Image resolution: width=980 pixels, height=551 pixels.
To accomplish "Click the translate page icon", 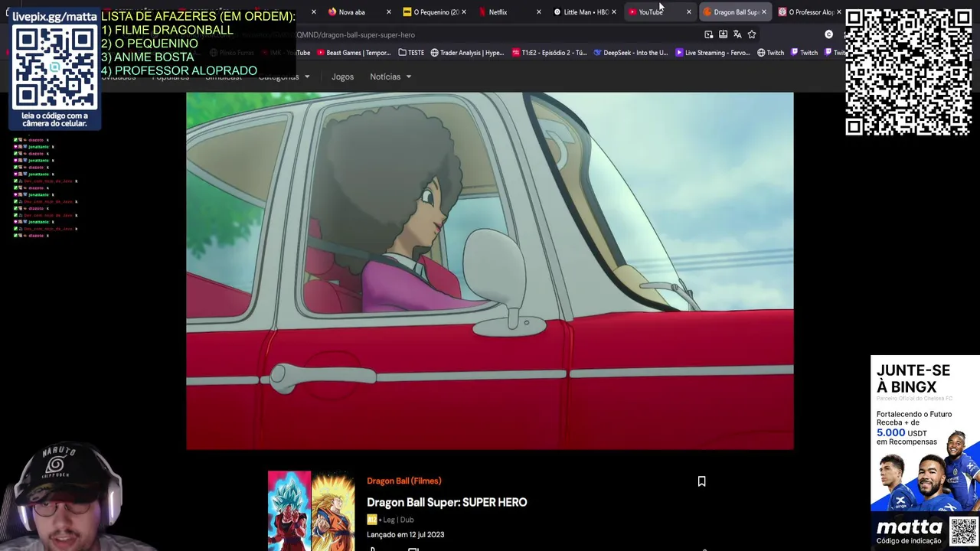I will click(737, 34).
